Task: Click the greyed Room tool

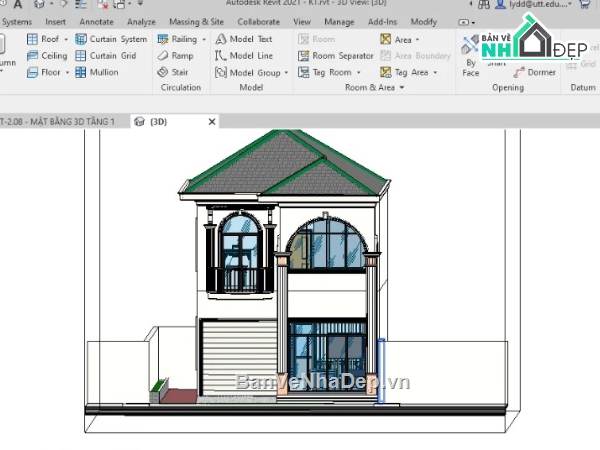Action: [316, 39]
